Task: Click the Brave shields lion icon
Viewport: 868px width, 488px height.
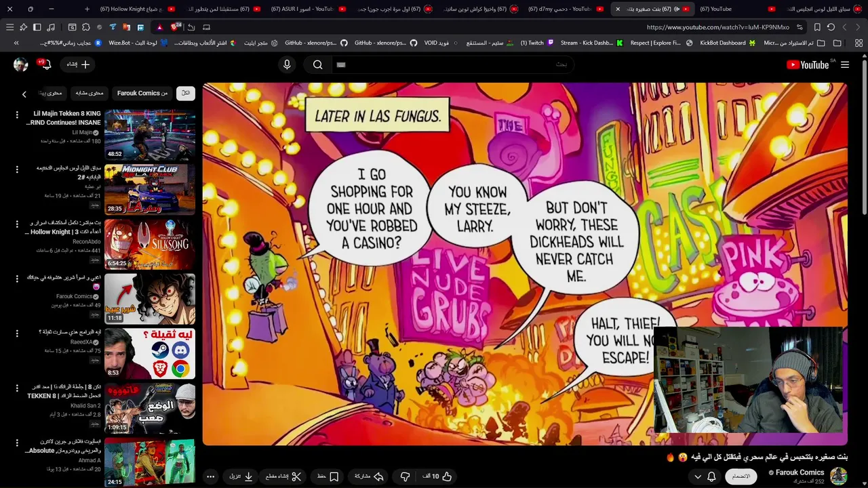Action: point(176,27)
